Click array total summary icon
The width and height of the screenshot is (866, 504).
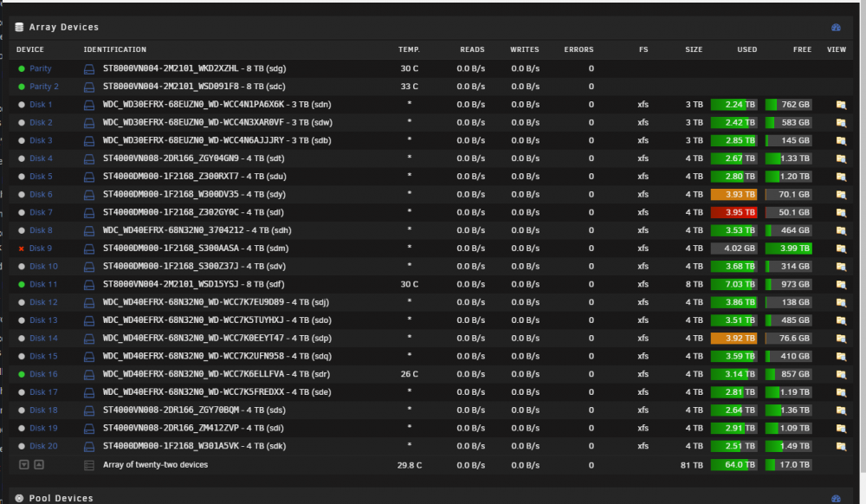89,465
